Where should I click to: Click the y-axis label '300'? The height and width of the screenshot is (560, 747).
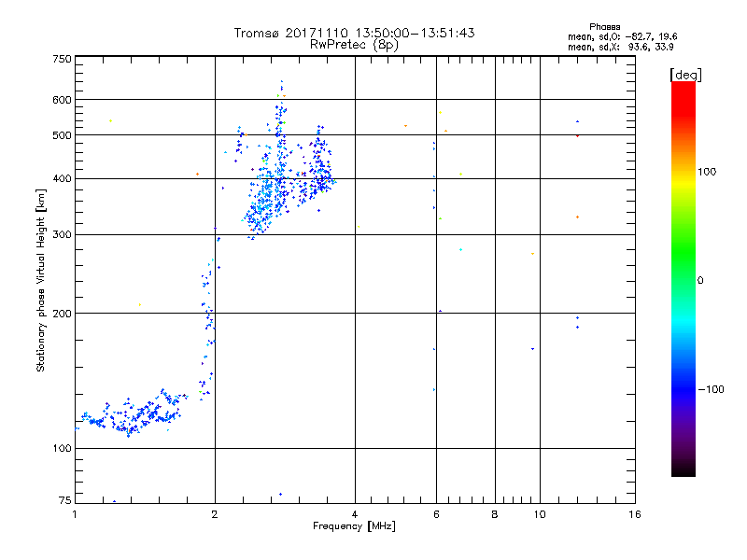pos(62,235)
